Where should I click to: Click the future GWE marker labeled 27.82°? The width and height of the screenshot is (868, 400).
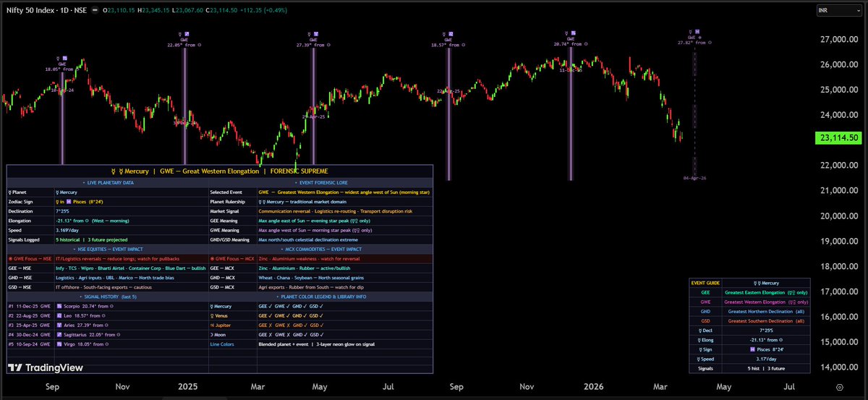tap(694, 38)
